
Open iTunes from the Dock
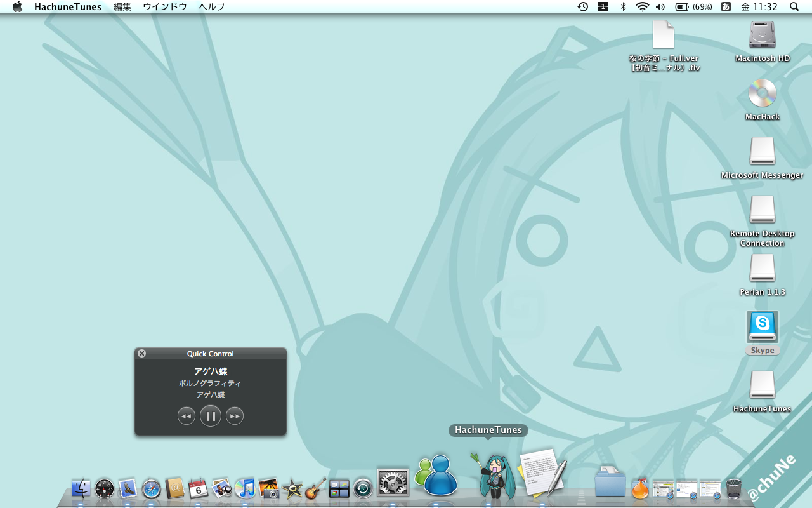click(x=245, y=488)
